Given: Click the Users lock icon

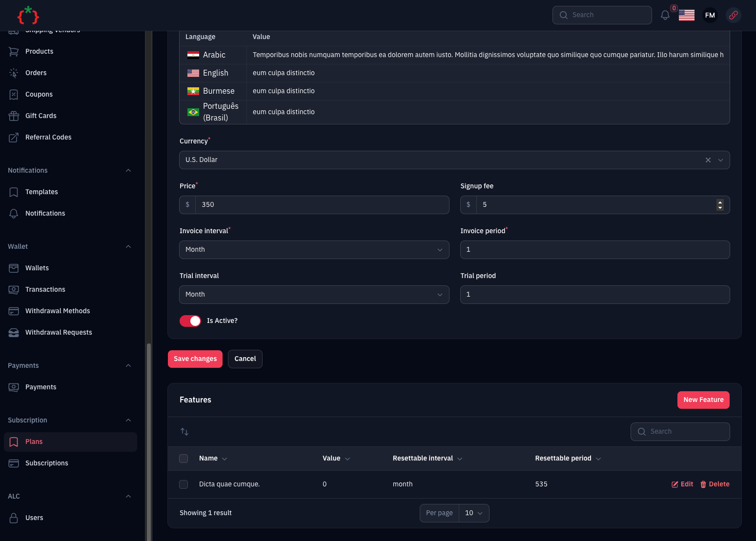Looking at the screenshot, I should pyautogui.click(x=14, y=518).
